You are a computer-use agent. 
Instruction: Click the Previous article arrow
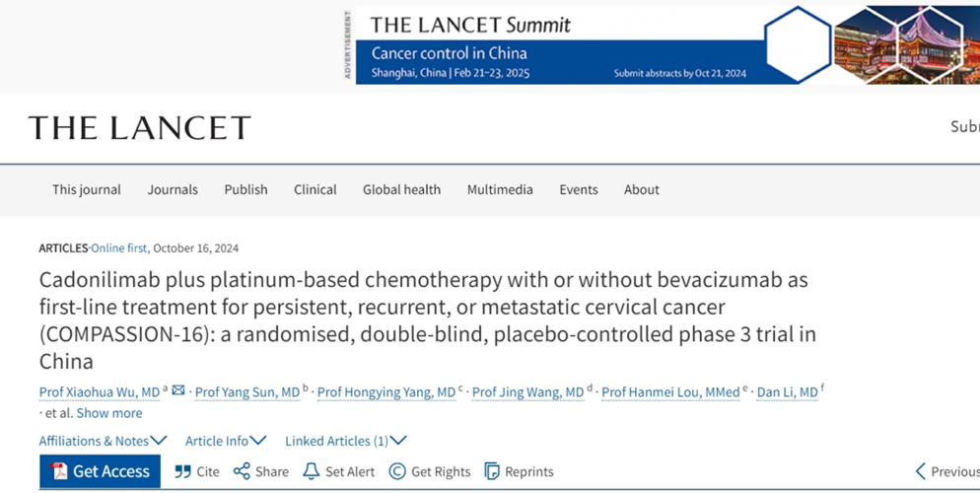pos(921,471)
